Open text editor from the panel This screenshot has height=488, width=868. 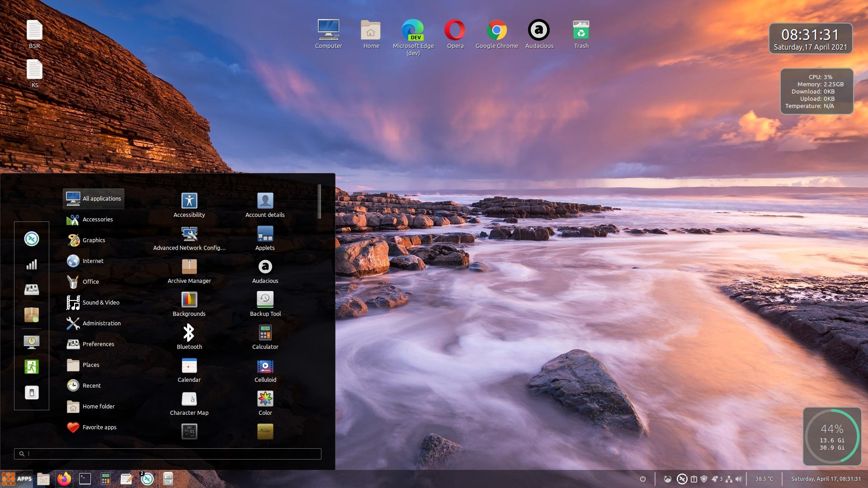point(127,479)
